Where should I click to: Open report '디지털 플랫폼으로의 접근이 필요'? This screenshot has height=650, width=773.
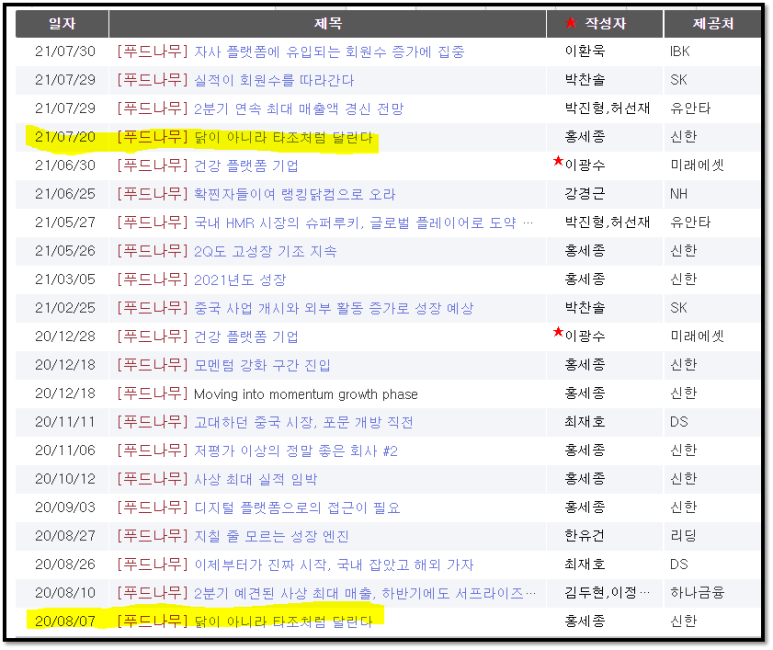pos(297,507)
